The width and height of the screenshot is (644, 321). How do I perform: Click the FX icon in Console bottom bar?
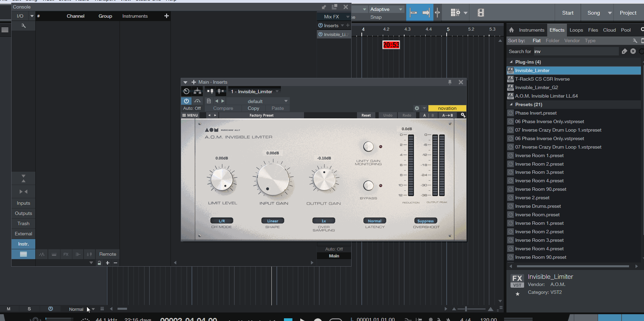click(66, 254)
